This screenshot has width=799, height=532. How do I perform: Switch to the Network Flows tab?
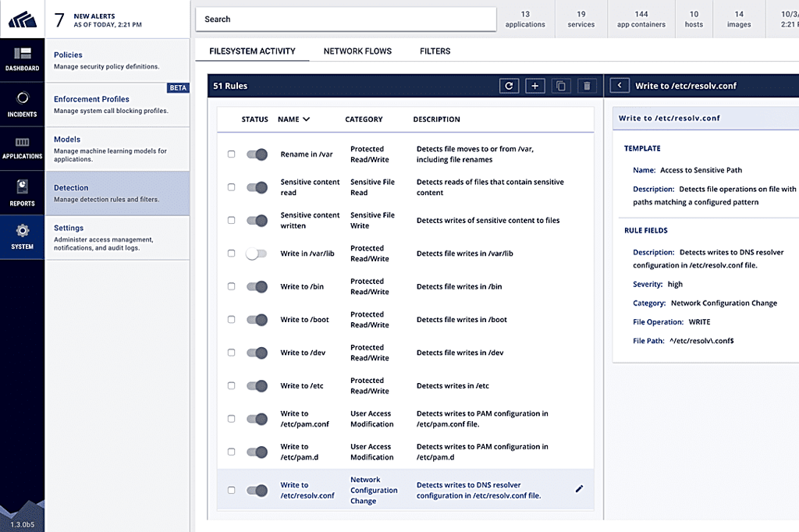coord(357,51)
